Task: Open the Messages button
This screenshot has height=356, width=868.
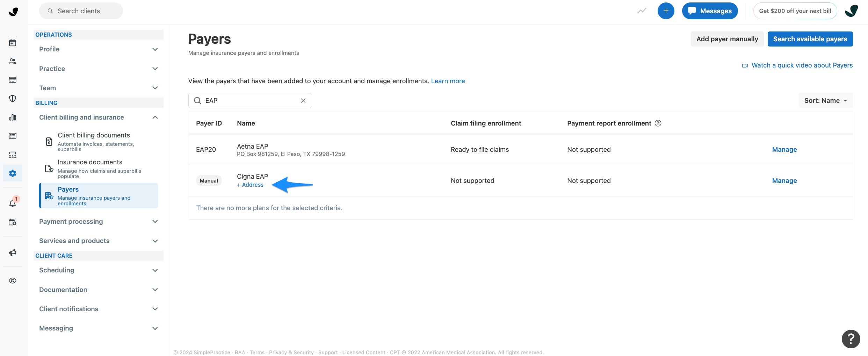Action: (x=710, y=11)
